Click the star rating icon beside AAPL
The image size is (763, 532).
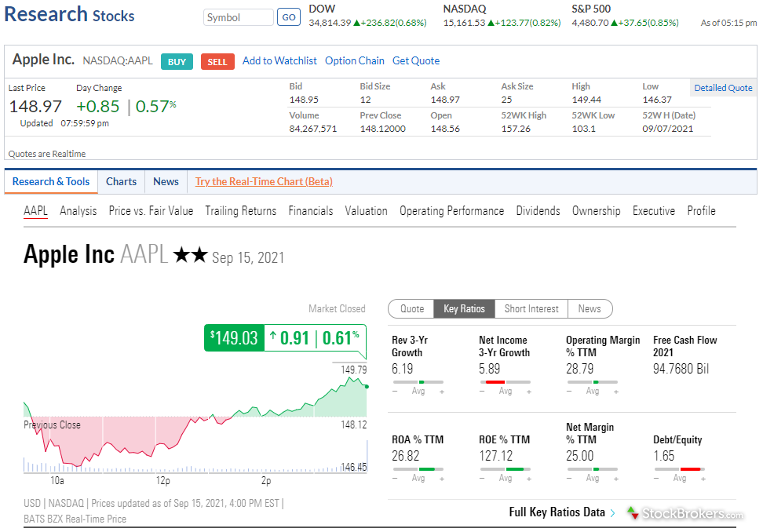190,255
